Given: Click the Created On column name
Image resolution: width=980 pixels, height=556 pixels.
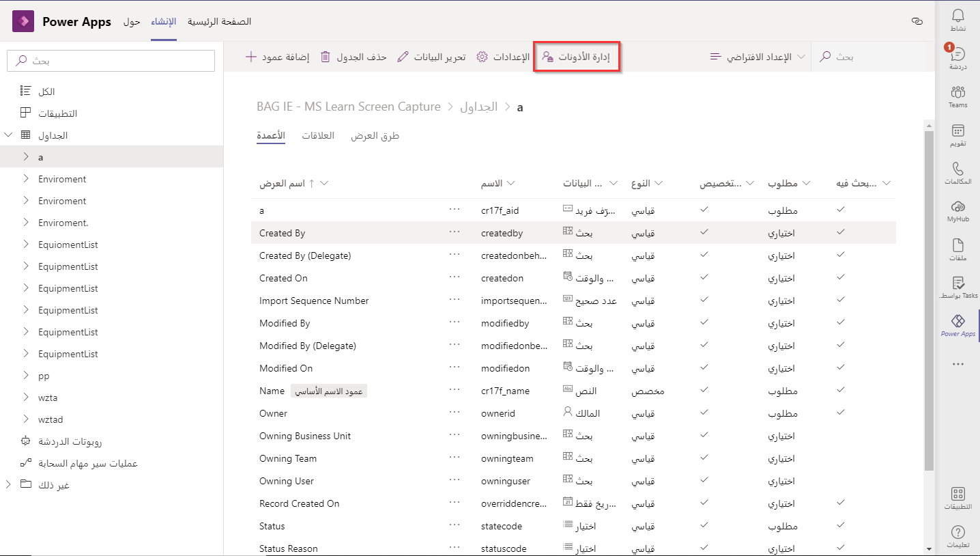Looking at the screenshot, I should coord(283,278).
